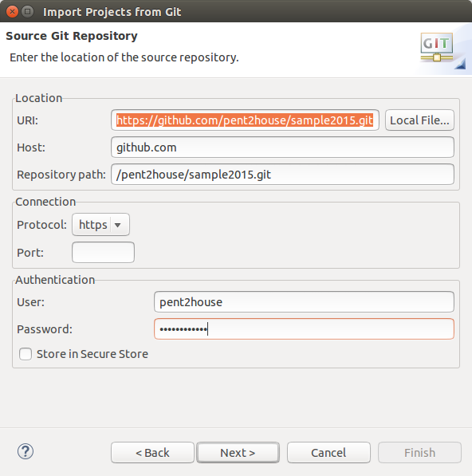472x476 pixels.
Task: Click the Connection group label
Action: pos(45,202)
